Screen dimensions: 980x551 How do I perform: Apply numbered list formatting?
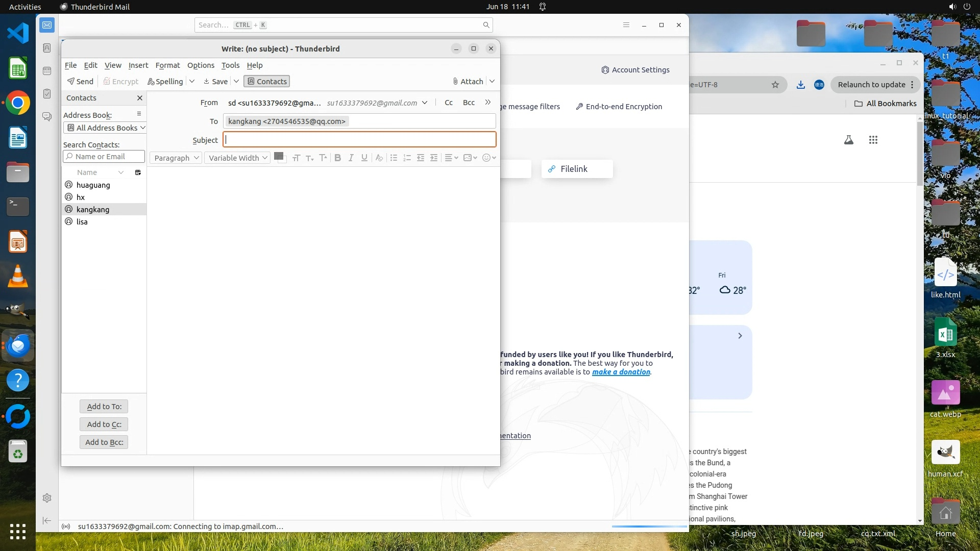407,158
